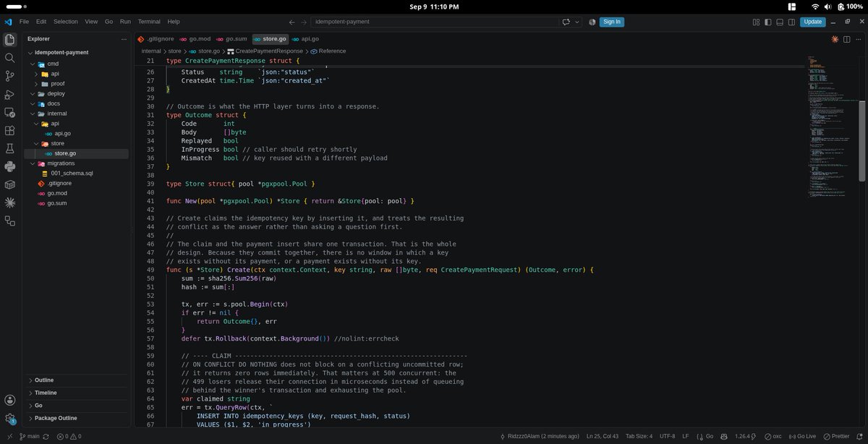Expand the Go section in Explorer

click(78, 406)
